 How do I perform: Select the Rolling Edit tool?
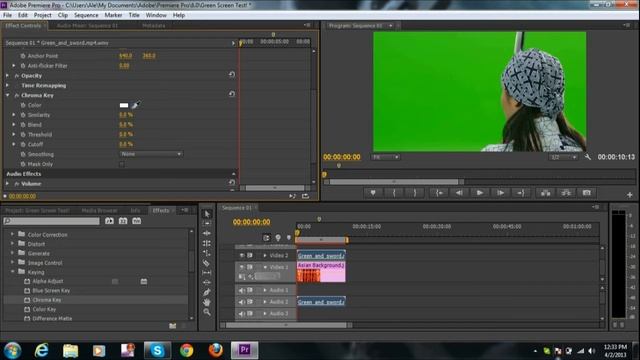pos(207,243)
